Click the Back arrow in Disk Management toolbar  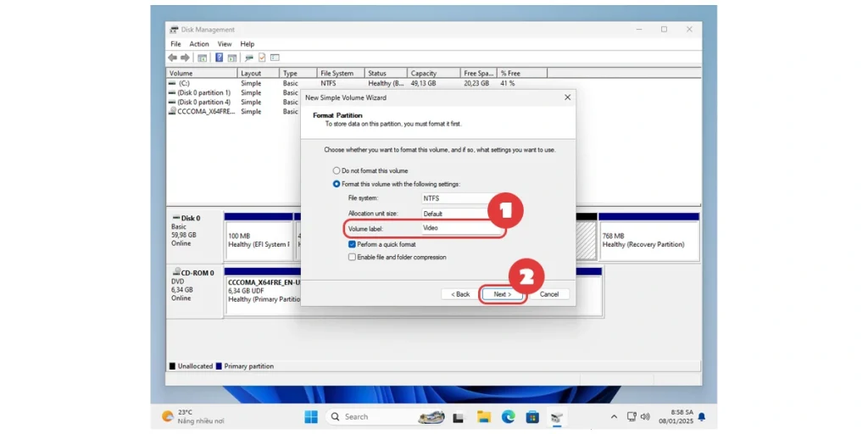pos(173,58)
